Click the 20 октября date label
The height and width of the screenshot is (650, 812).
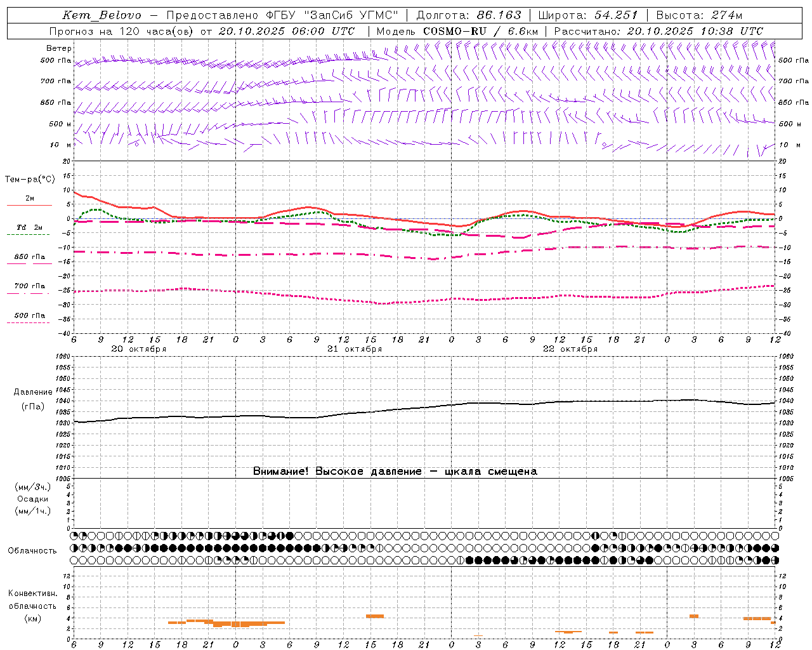click(x=139, y=349)
